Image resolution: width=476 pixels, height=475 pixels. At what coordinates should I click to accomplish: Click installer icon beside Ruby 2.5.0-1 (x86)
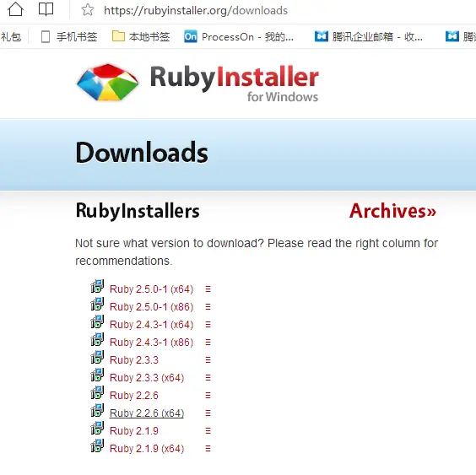97,304
